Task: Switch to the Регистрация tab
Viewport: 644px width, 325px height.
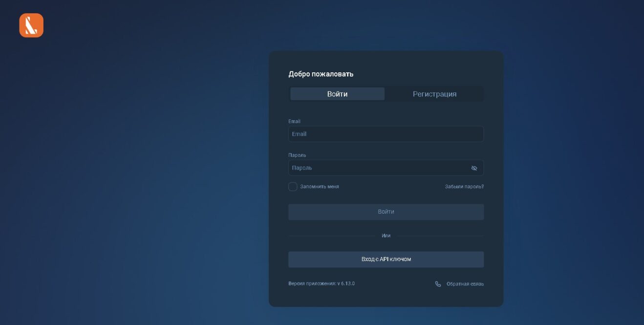Action: click(x=434, y=94)
